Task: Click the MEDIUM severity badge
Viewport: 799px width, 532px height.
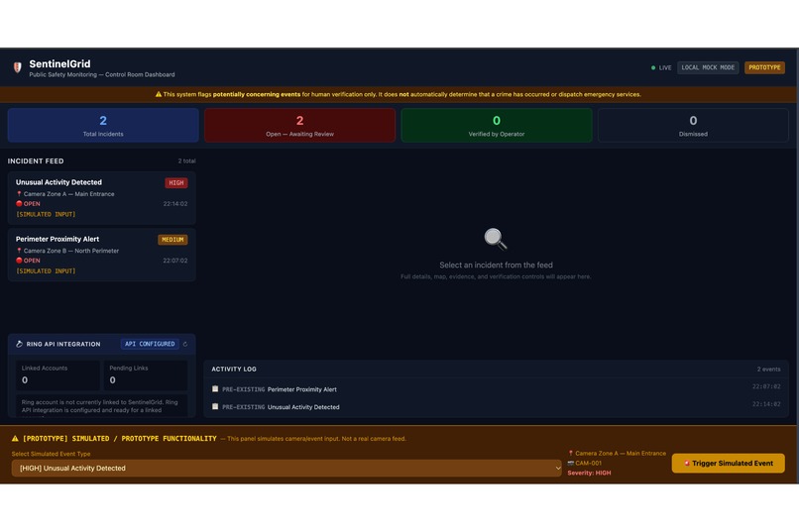Action: 172,240
